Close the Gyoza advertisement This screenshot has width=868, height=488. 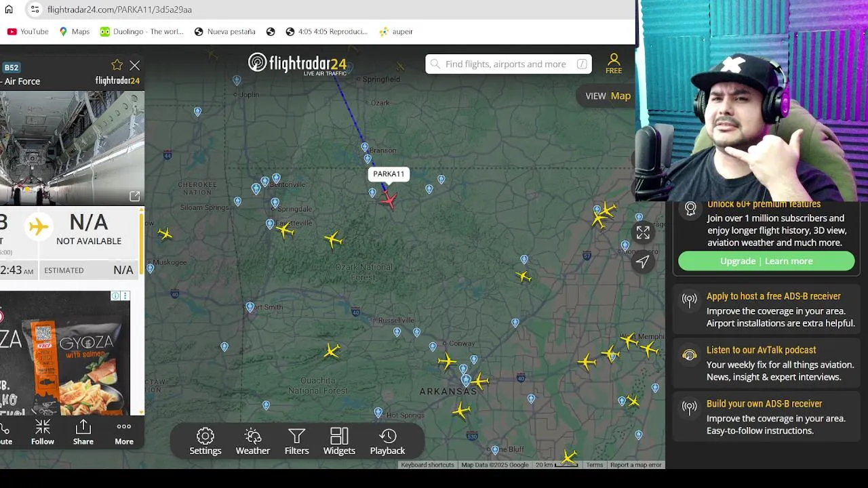[125, 296]
